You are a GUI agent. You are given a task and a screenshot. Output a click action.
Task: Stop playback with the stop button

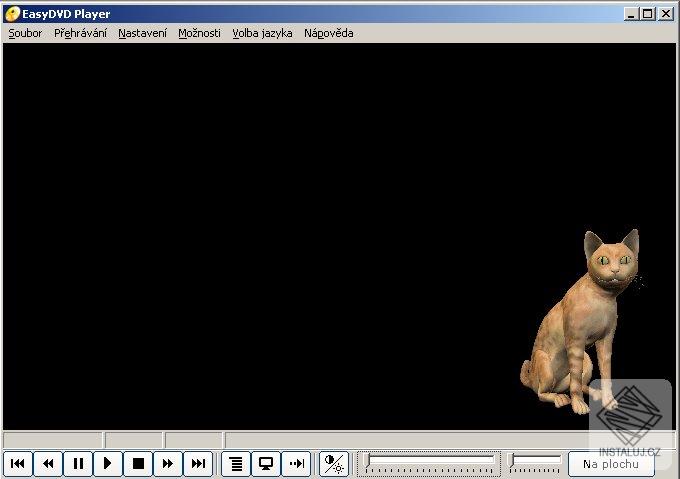pos(138,463)
